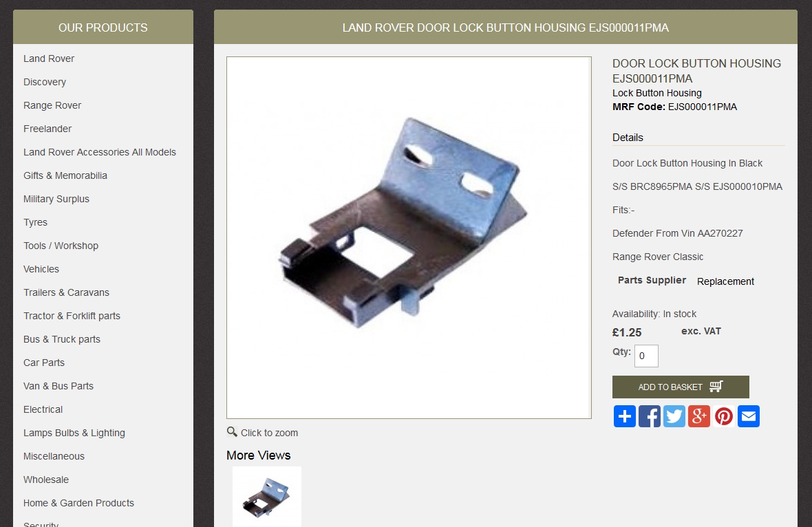Click the magnifier icon next to Click to zoom
The image size is (812, 527).
(x=232, y=432)
